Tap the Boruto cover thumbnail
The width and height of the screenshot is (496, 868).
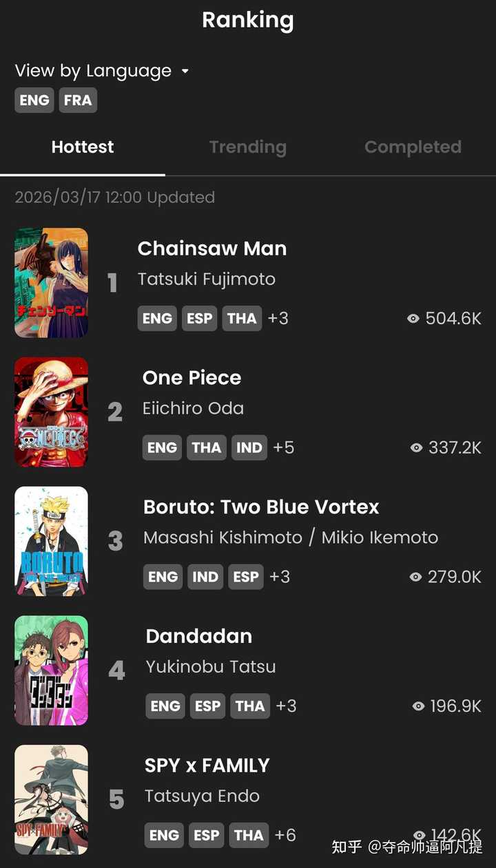pos(52,541)
